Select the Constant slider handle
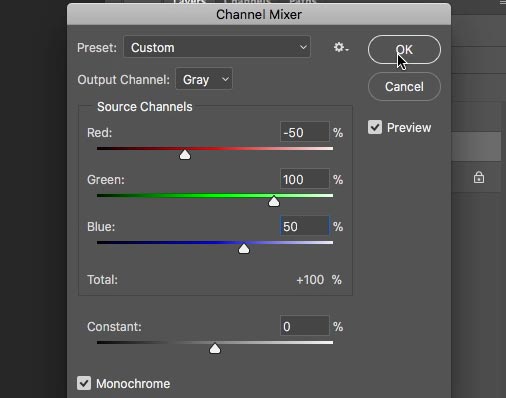Viewport: 506px width, 398px height. [x=215, y=349]
